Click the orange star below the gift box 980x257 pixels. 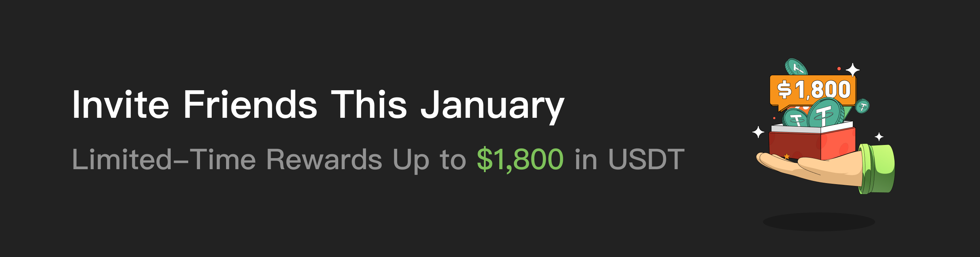[787, 156]
